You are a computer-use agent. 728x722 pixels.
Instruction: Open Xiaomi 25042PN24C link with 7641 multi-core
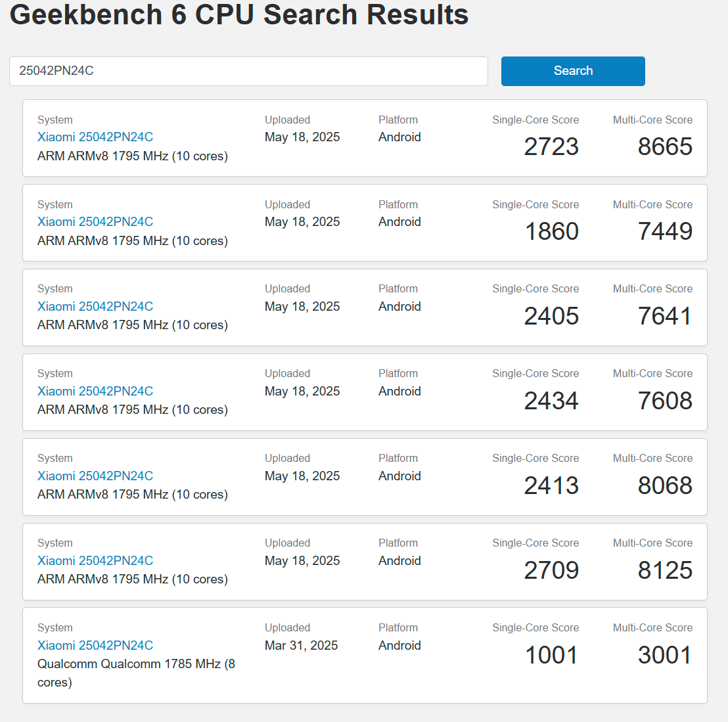point(95,307)
